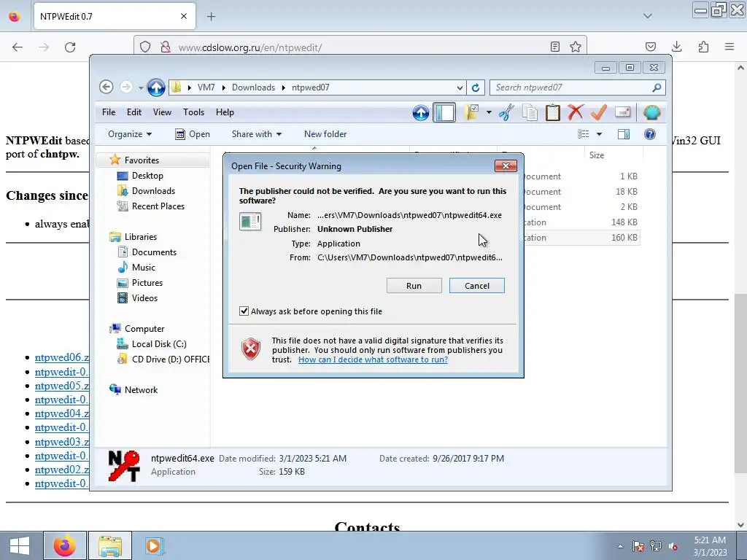Open Firefox Extensions icon
This screenshot has width=747, height=560.
tap(703, 47)
